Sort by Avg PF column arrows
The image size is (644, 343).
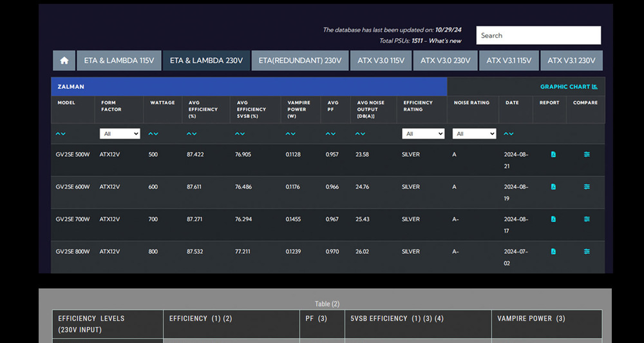[330, 133]
